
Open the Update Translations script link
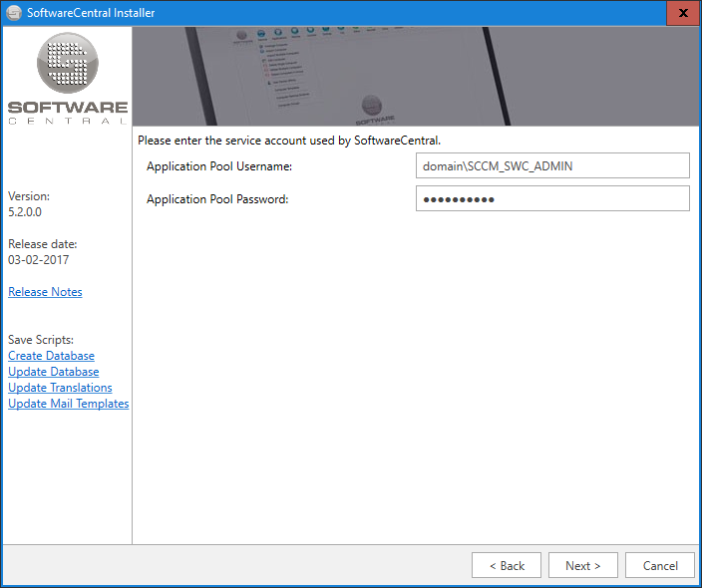tap(60, 388)
